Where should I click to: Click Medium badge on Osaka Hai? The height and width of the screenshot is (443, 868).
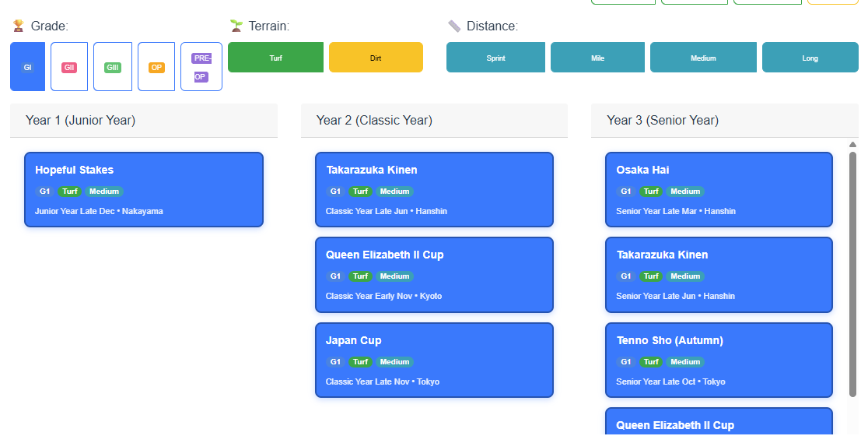coord(685,192)
